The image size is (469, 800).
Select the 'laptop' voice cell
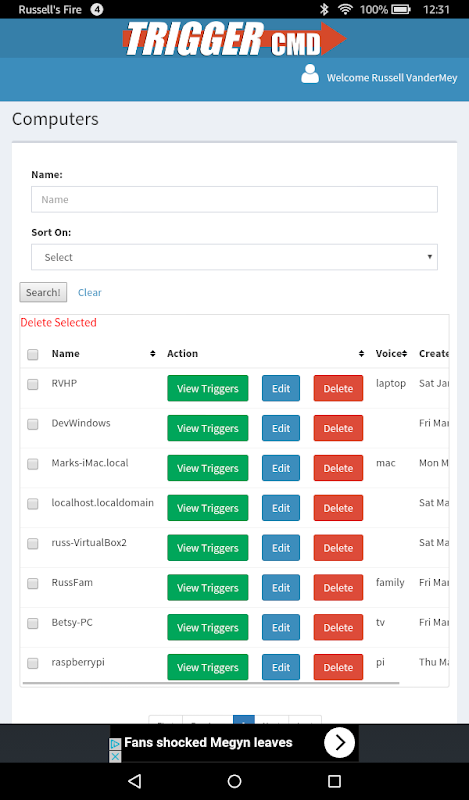[390, 383]
